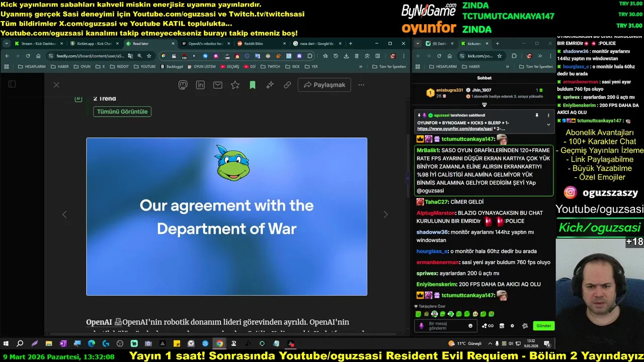Viewport: 644px width, 362px height.
Task: Open Windows Start menu
Action: (x=6, y=344)
